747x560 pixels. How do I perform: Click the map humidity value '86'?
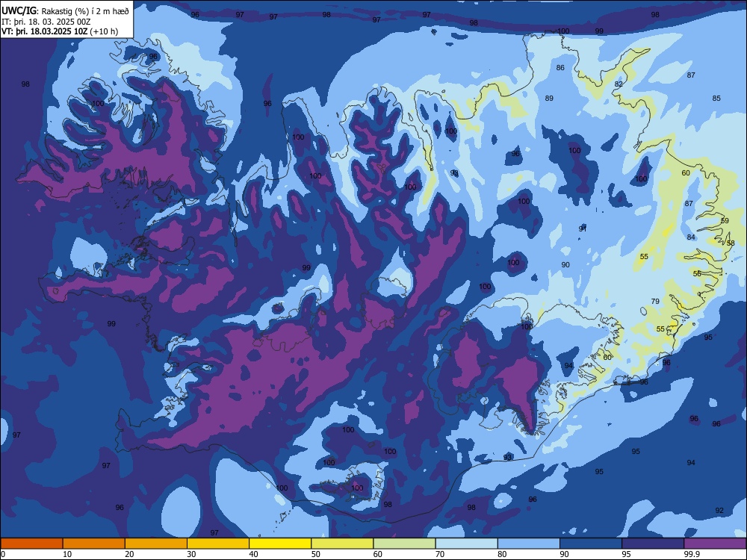560,68
